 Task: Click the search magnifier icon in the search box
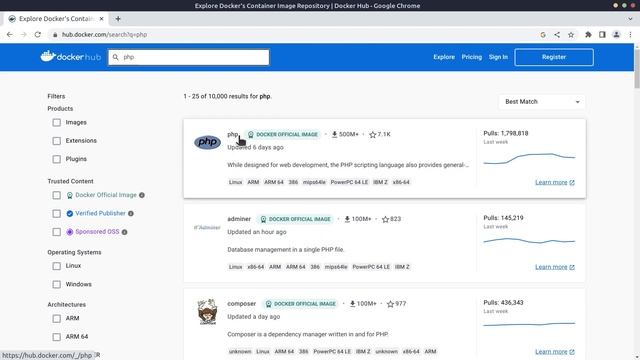pyautogui.click(x=116, y=57)
